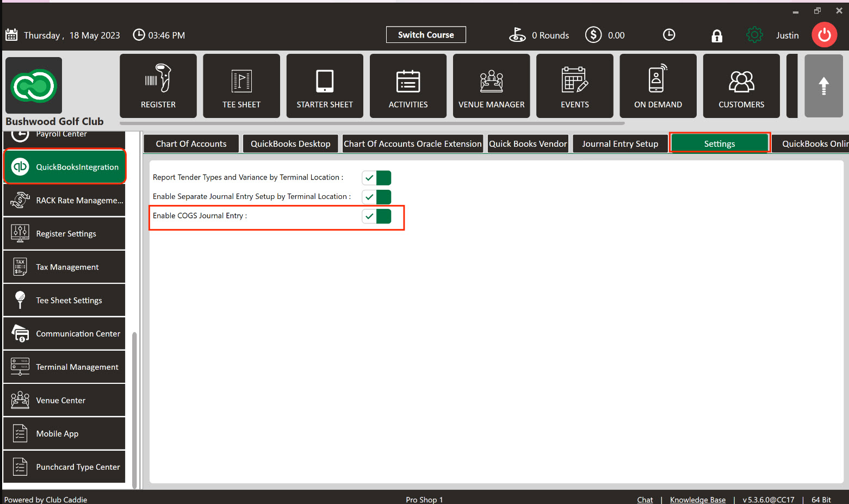Click the clock history icon near lock
Image resolution: width=849 pixels, height=504 pixels.
[x=669, y=35]
